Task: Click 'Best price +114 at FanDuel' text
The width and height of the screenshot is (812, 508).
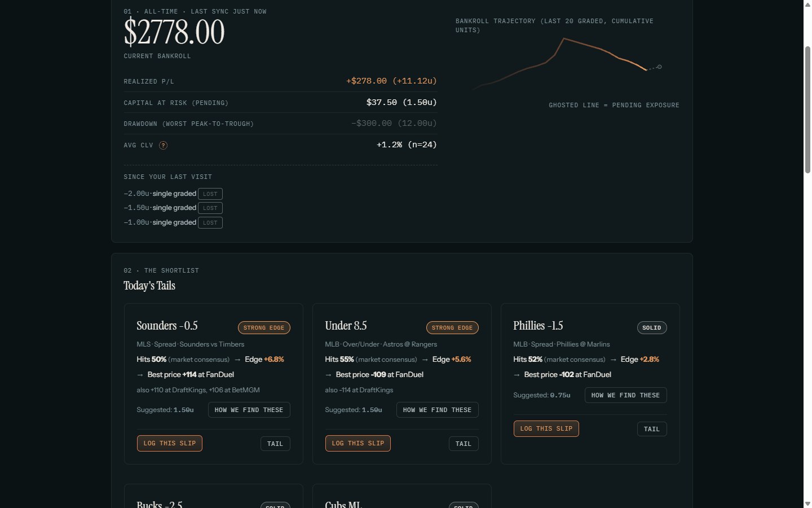Action: (x=191, y=374)
